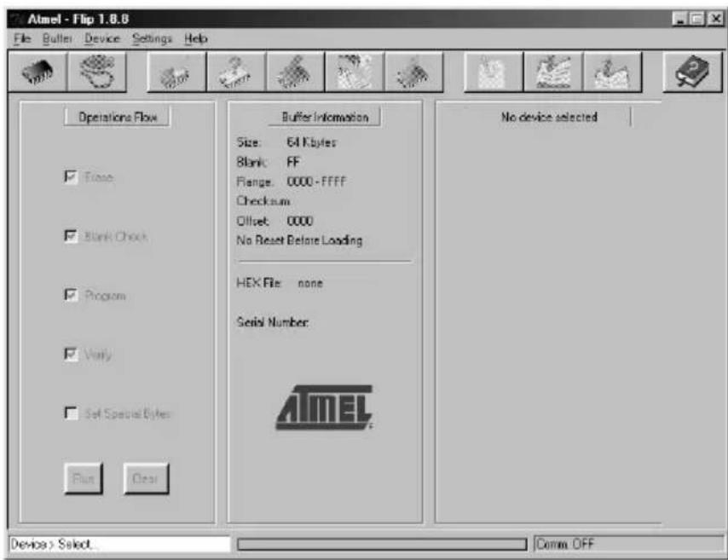
Task: Click the toolbar icon left of the checkered chip
Action: point(236,72)
